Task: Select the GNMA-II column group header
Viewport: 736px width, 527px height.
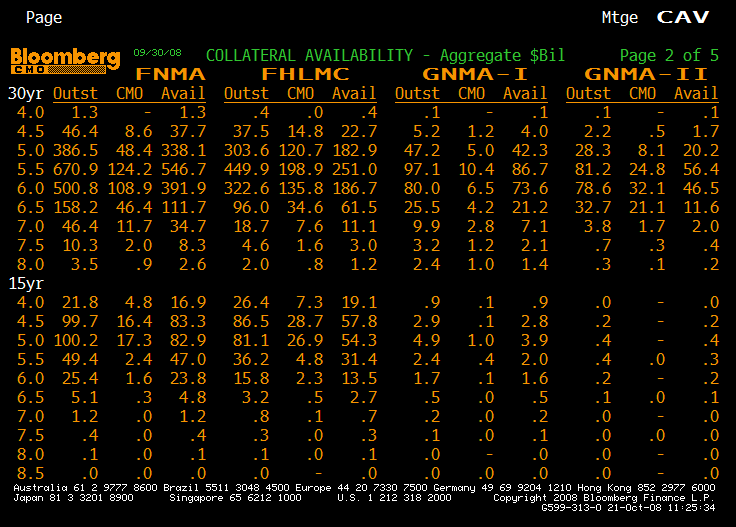Action: (x=646, y=74)
